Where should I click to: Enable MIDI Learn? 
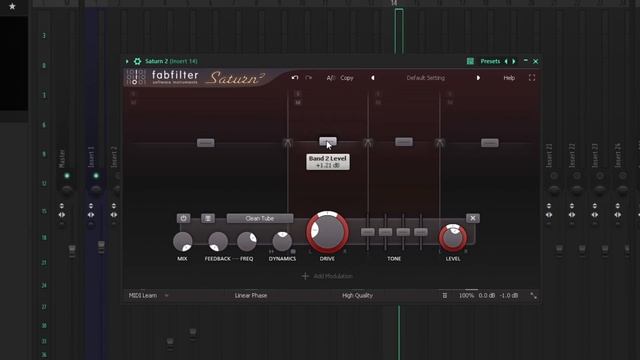tap(143, 296)
